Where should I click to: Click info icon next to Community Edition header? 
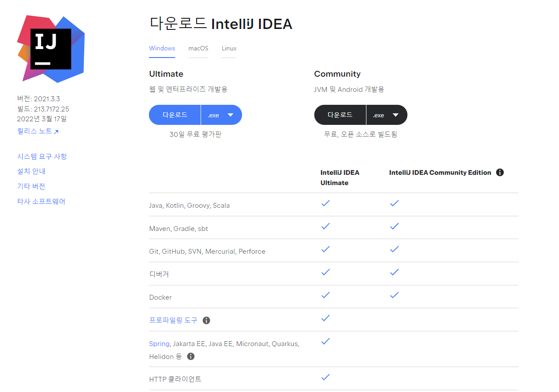tap(500, 173)
